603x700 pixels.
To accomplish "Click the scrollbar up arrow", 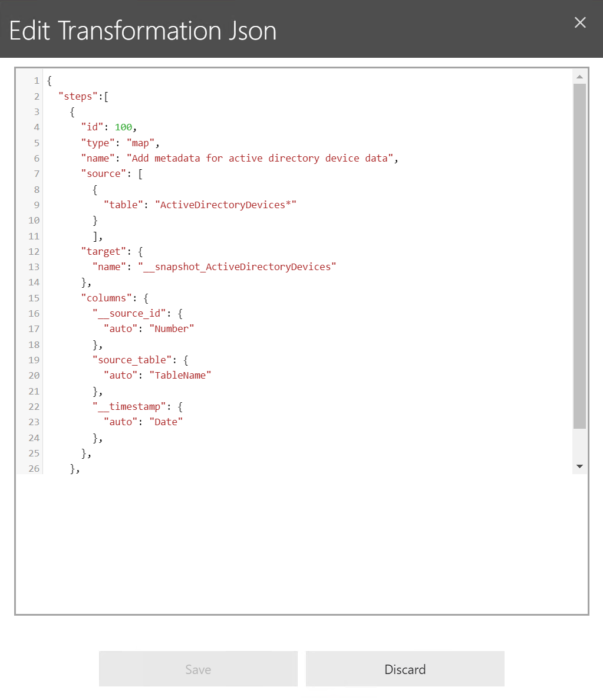I will [x=579, y=75].
